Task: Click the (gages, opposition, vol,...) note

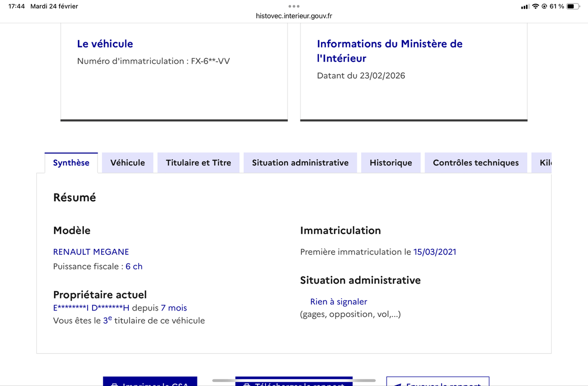Action: click(350, 314)
